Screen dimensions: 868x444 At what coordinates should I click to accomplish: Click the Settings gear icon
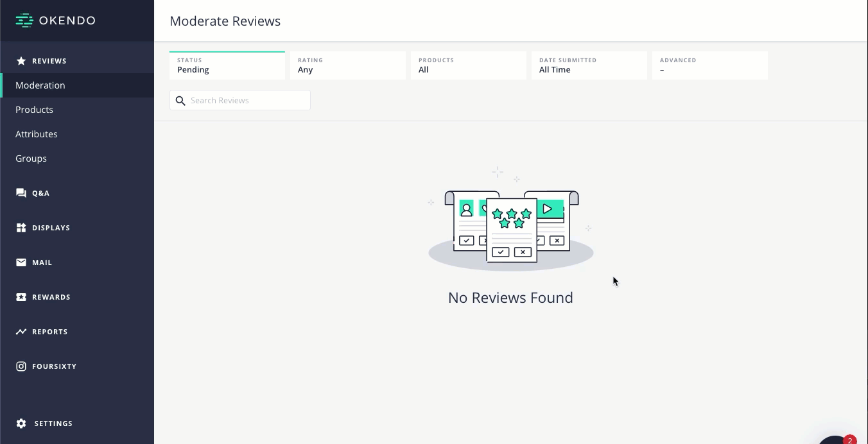pos(21,423)
